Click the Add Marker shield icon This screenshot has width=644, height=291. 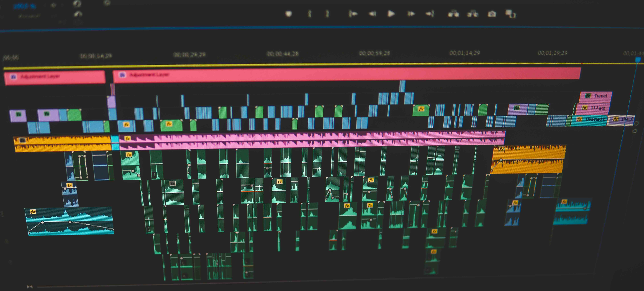click(x=289, y=14)
